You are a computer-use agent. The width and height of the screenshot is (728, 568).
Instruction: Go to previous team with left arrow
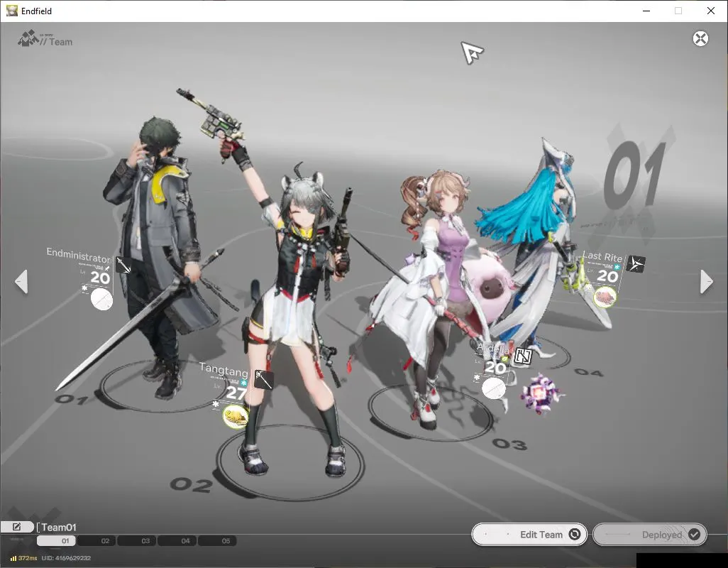21,281
